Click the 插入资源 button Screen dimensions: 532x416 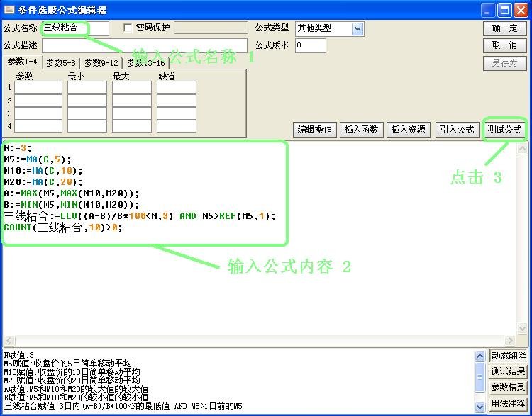408,130
